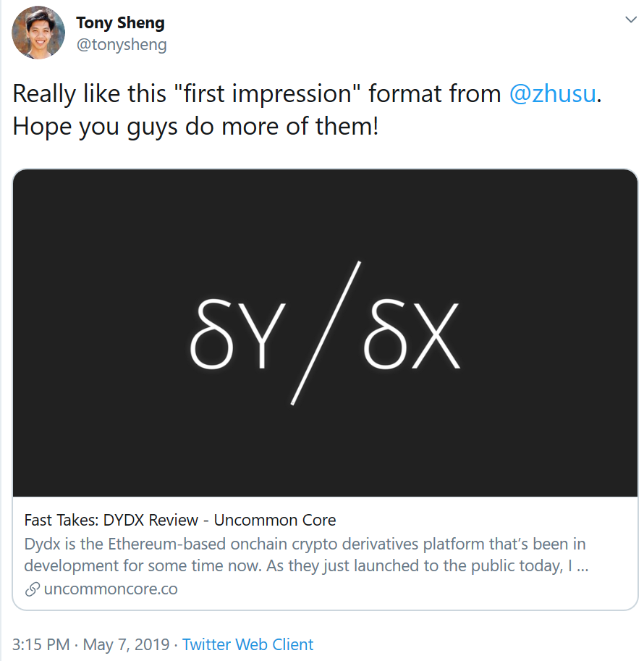
Task: Expand the tweet options chevron
Action: [630, 20]
